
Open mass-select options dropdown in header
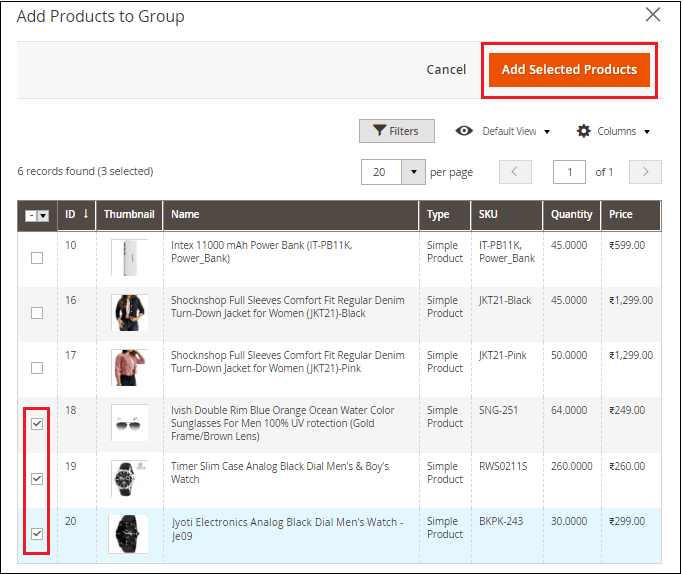[x=43, y=216]
